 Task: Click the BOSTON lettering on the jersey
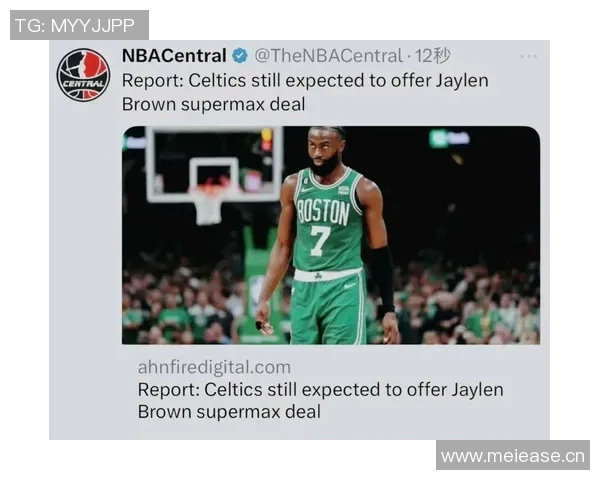pos(324,211)
